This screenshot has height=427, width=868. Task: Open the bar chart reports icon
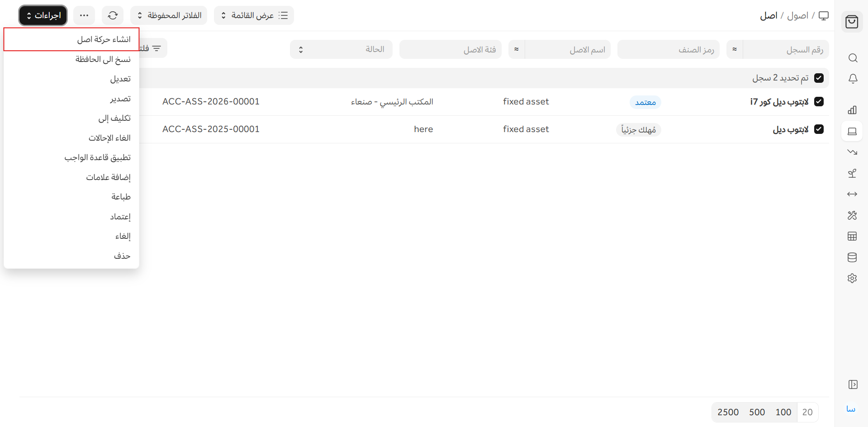click(x=852, y=110)
